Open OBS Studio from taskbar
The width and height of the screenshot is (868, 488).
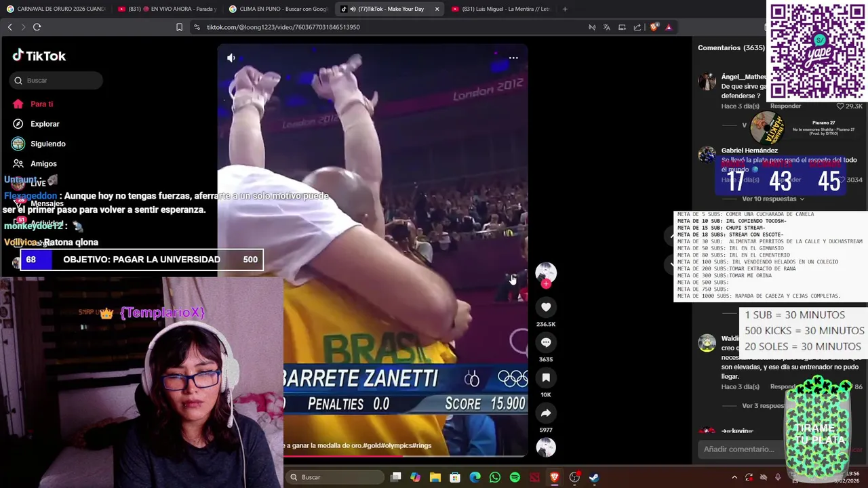[x=574, y=477]
